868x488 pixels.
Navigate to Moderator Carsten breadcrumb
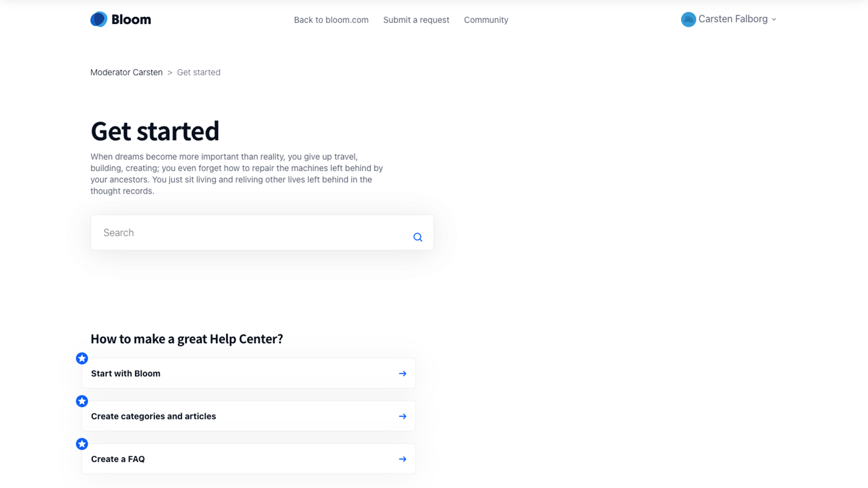pos(126,72)
